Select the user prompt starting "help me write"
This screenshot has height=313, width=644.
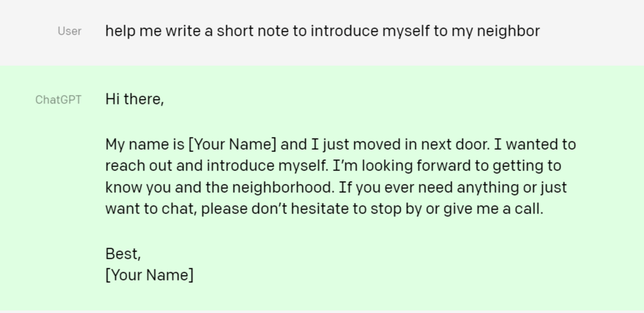tap(323, 31)
